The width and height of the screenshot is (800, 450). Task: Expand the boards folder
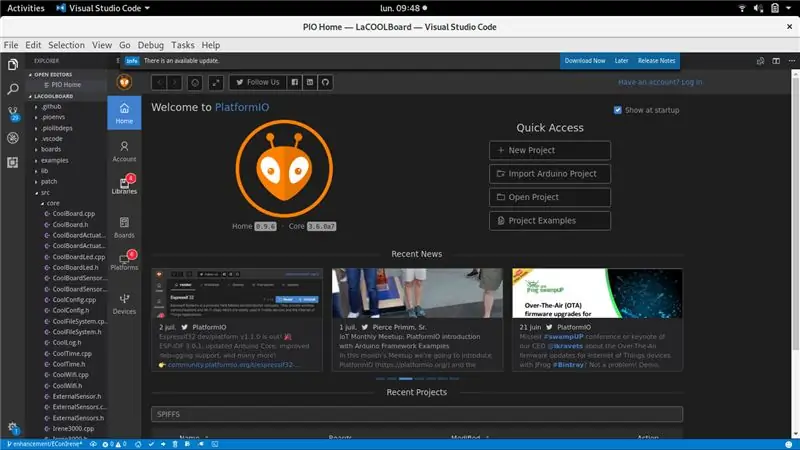point(51,149)
